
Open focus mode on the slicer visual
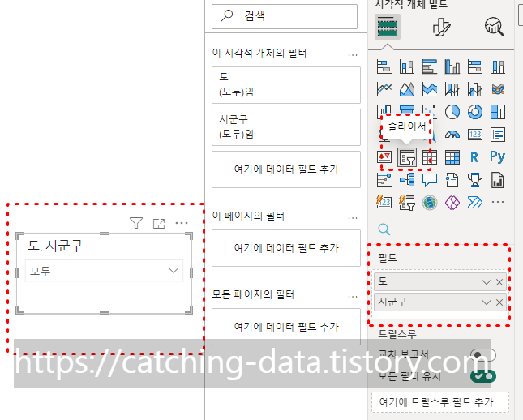coord(159,223)
